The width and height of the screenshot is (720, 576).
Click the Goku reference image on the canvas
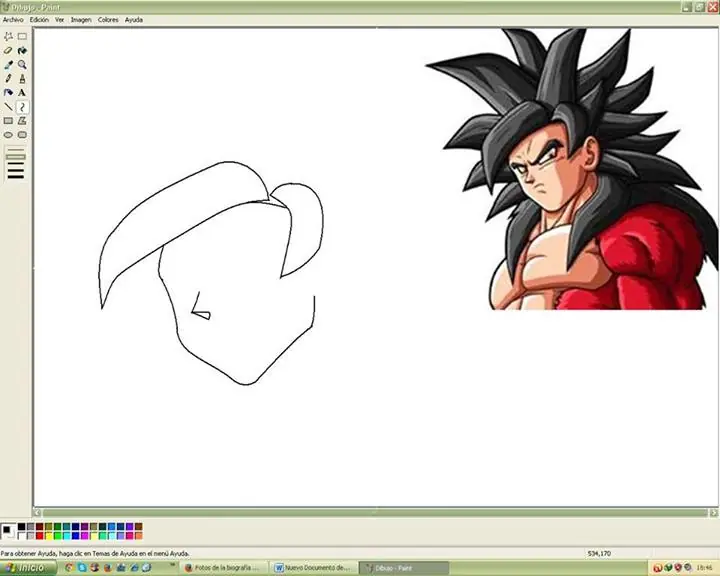point(572,169)
